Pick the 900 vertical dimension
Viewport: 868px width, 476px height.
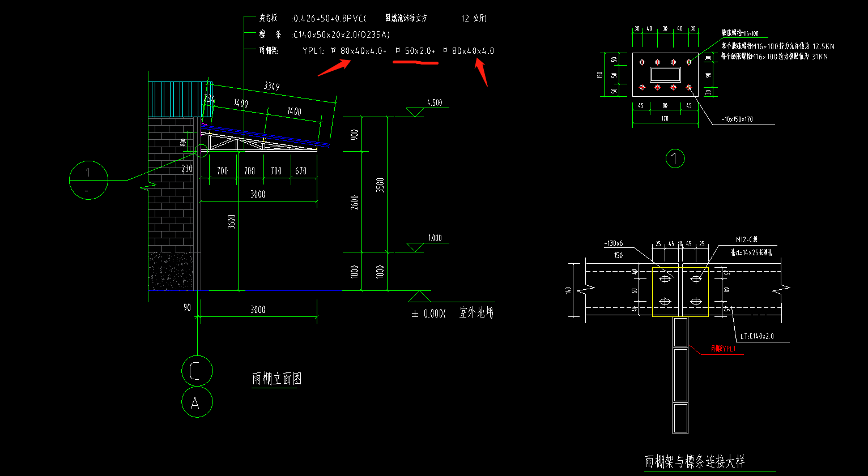pyautogui.click(x=355, y=135)
